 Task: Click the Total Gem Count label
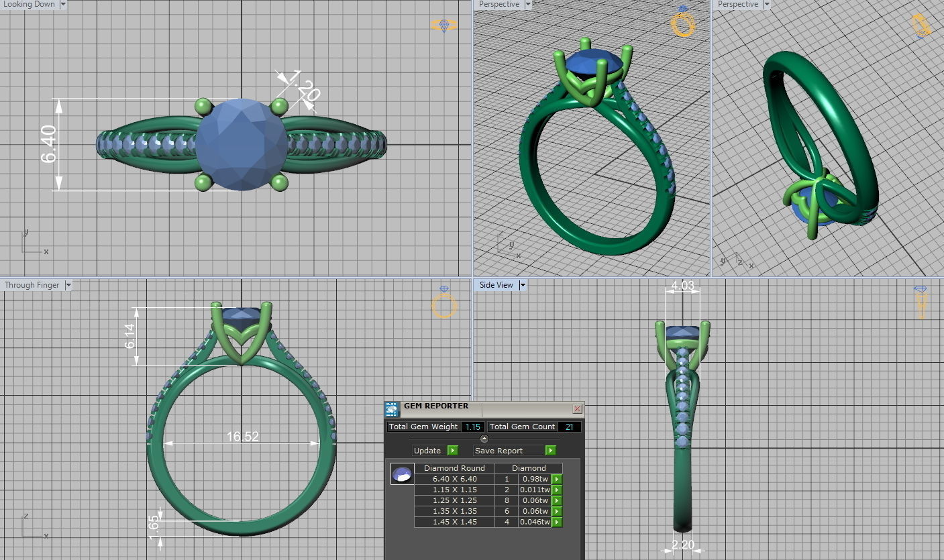522,427
